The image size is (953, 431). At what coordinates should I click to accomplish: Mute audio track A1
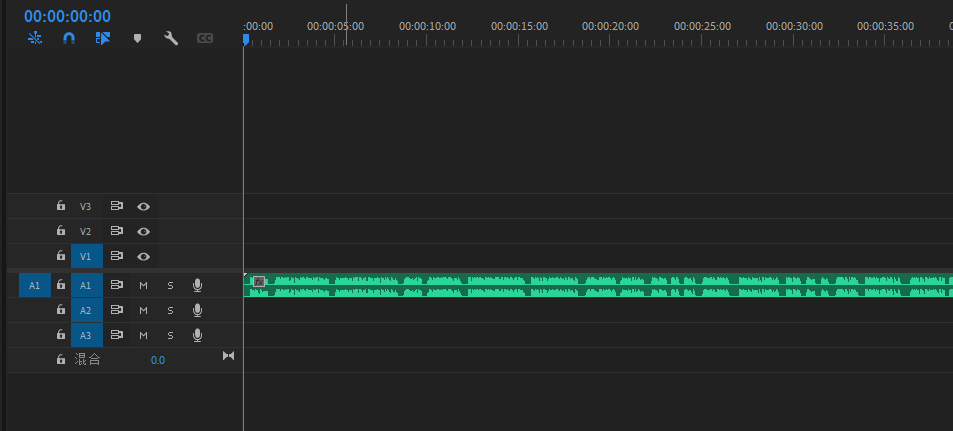point(143,285)
